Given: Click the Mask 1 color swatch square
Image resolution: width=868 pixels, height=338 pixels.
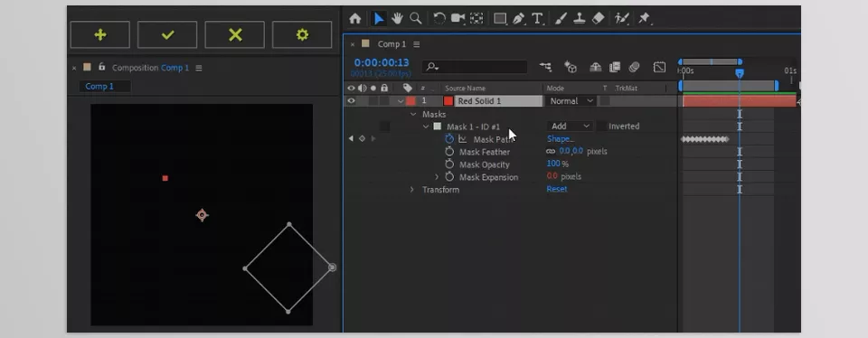Looking at the screenshot, I should (x=438, y=127).
